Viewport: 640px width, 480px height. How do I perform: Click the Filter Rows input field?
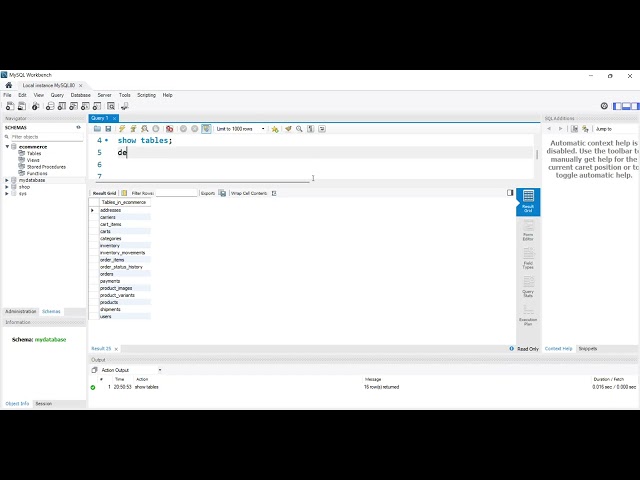coord(176,193)
